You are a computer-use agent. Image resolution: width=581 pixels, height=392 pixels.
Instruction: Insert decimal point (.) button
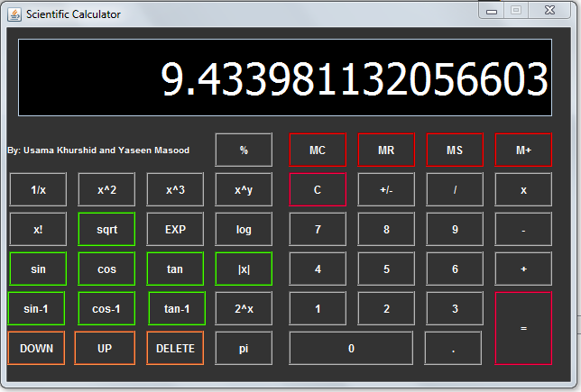(x=453, y=348)
